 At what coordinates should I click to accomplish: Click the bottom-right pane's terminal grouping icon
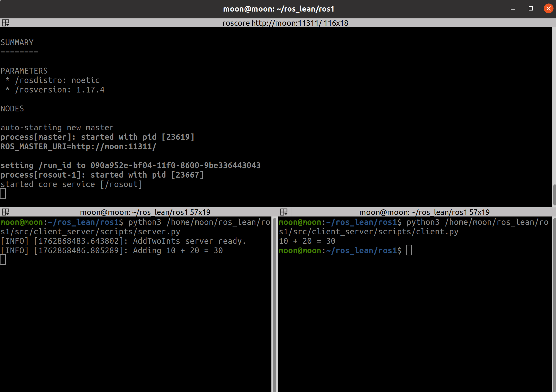point(284,212)
